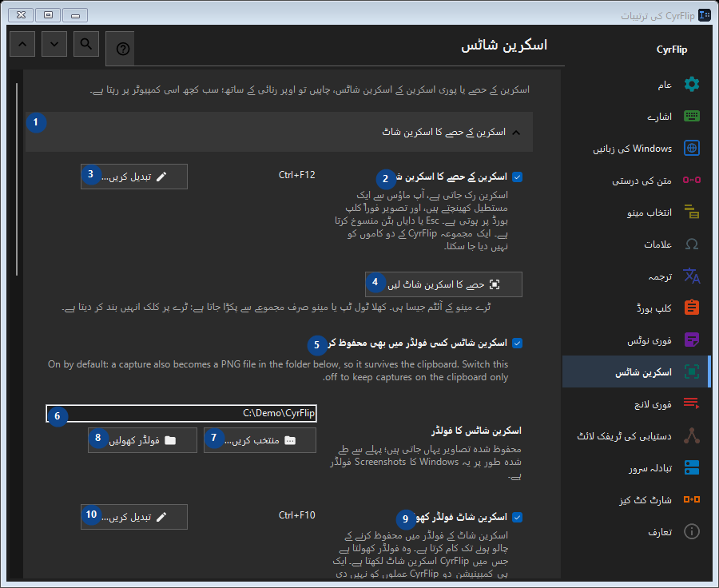Viewport: 719px width, 588px height.
Task: Click the orange clipboard icon for کلپ بورڈ
Action: tap(692, 308)
